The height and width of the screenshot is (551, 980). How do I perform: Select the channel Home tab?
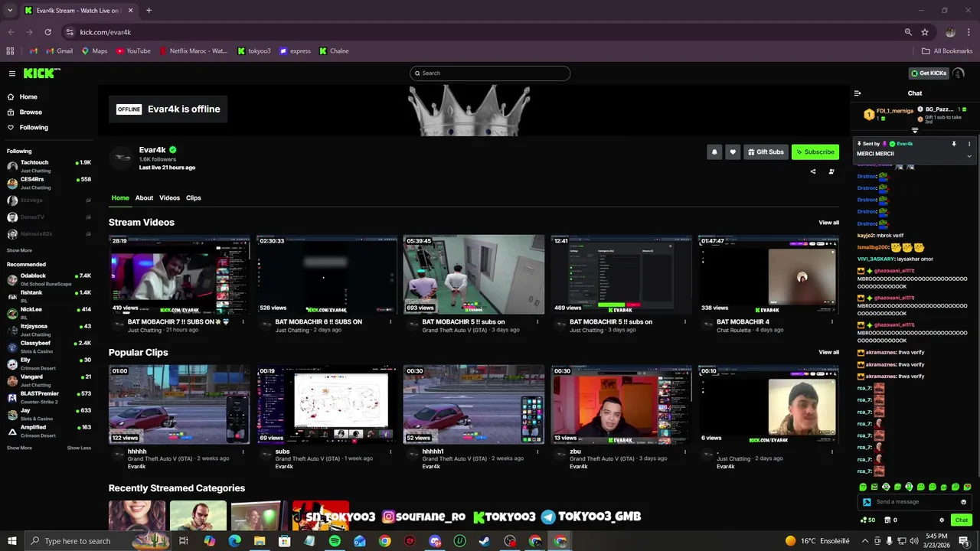(x=120, y=197)
